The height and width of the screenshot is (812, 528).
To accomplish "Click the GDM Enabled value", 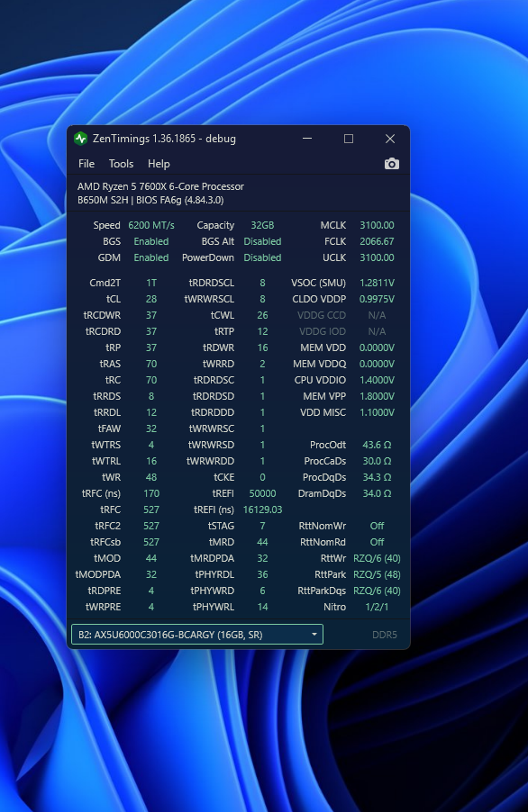I will tap(151, 257).
